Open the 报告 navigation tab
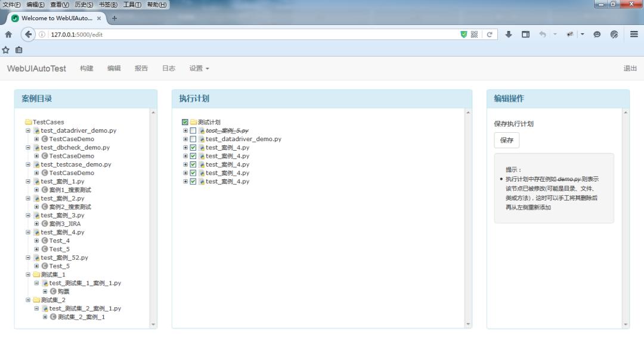644x343 pixels. point(141,68)
